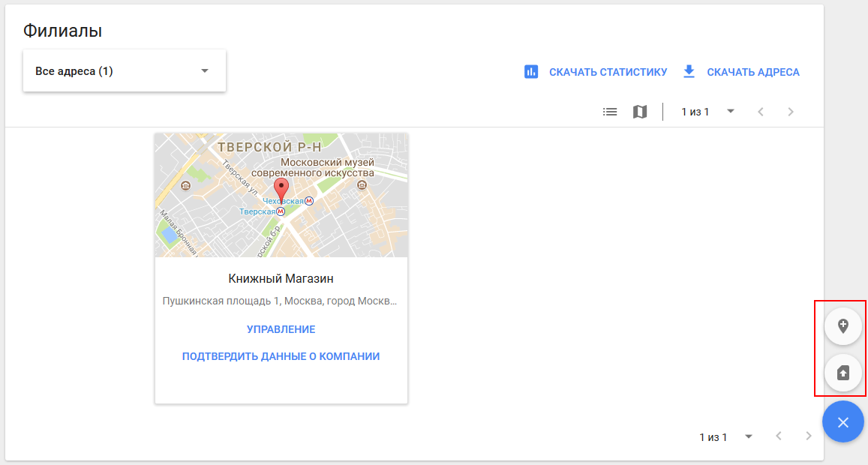The height and width of the screenshot is (465, 868).
Task: Switch to list view icon
Action: 610,112
